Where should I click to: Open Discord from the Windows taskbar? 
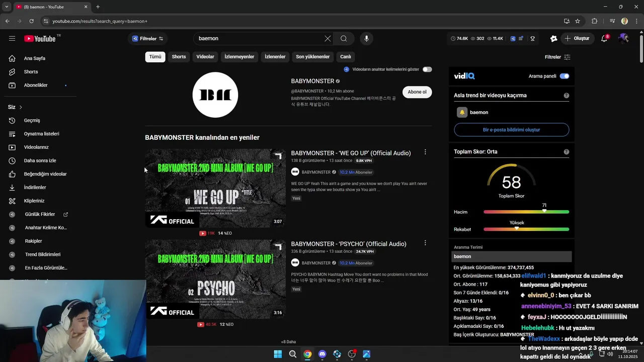tap(322, 354)
